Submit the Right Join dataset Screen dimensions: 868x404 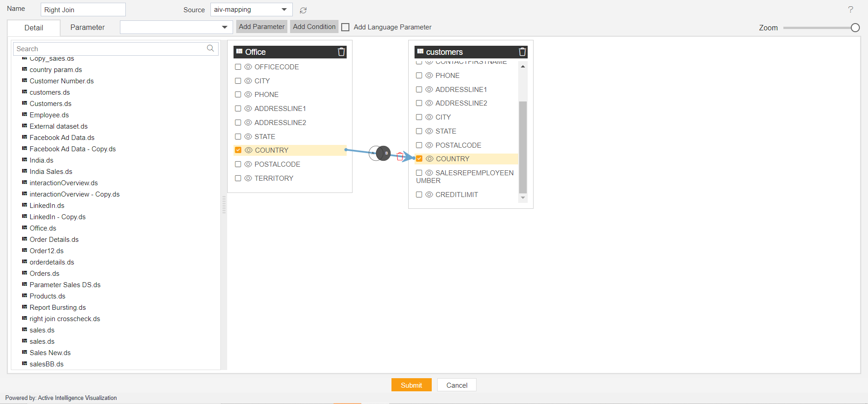411,385
